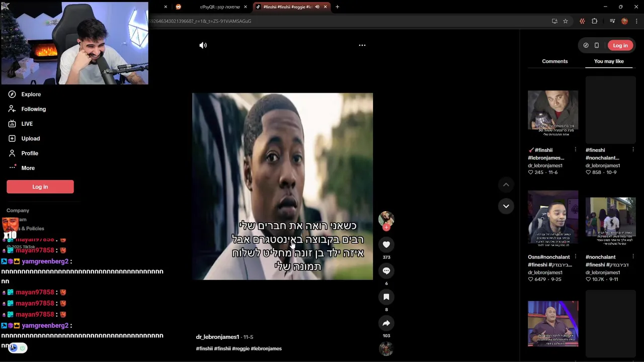Click the red Log in sidebar button
Screen dimensions: 644x362
40,187
